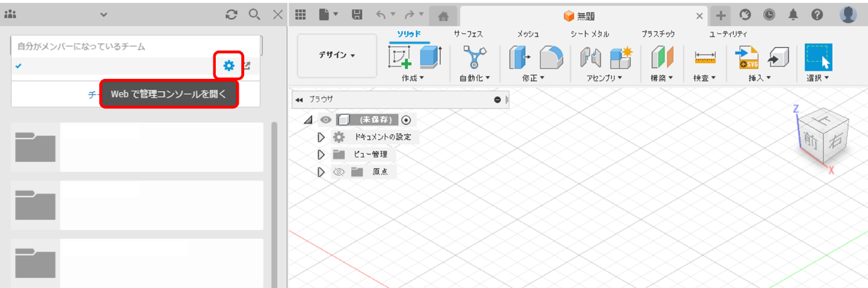
Task: Collapse the (未保存) root component
Action: (x=308, y=120)
